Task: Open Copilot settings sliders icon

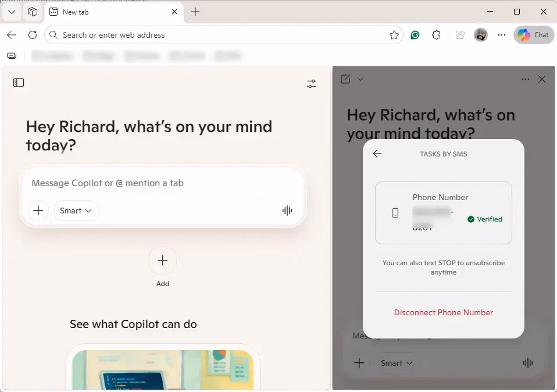Action: pos(312,84)
